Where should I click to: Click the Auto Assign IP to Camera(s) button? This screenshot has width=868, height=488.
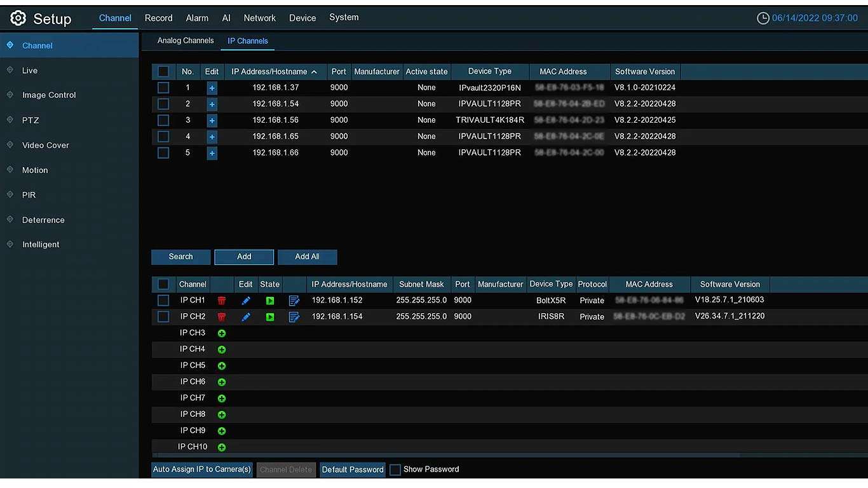[202, 470]
